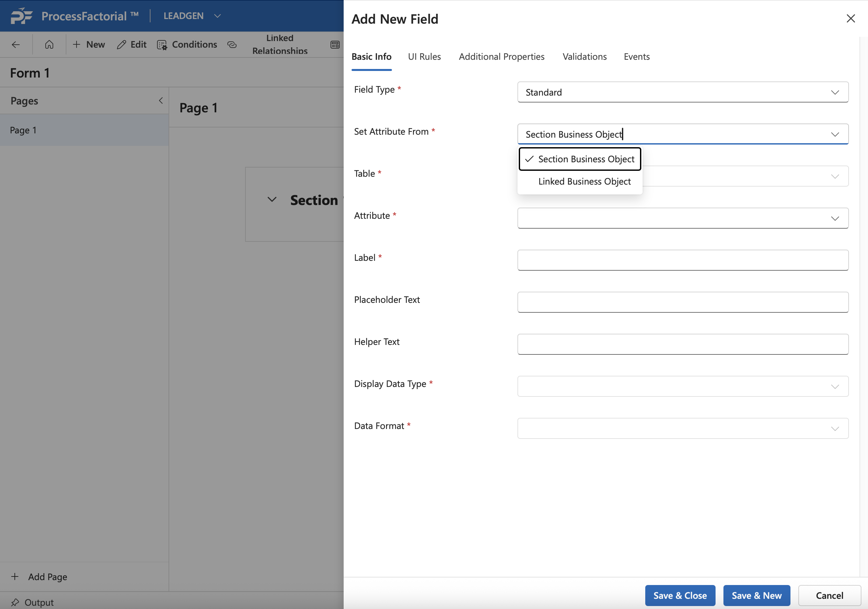Click the Output pin icon
Image resolution: width=868 pixels, height=609 pixels.
coord(15,602)
